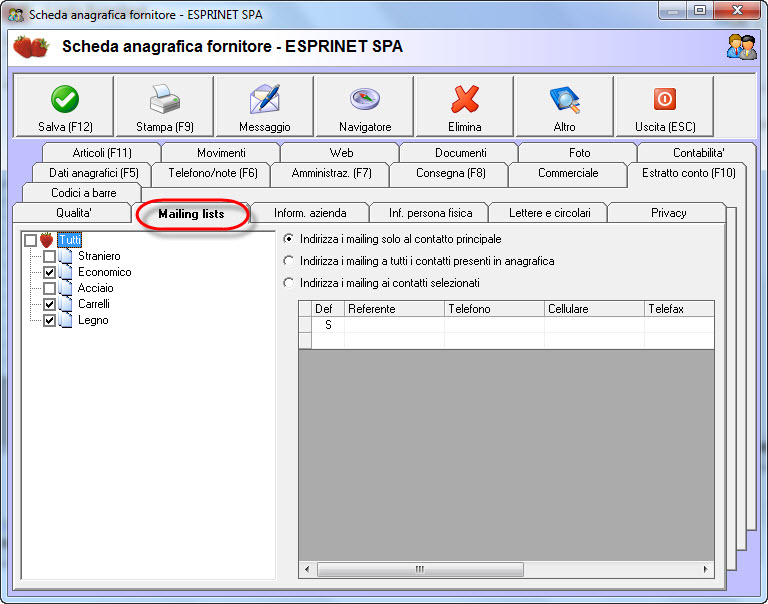Click the document icon beside Straniero
The height and width of the screenshot is (604, 768).
pyautogui.click(x=66, y=256)
